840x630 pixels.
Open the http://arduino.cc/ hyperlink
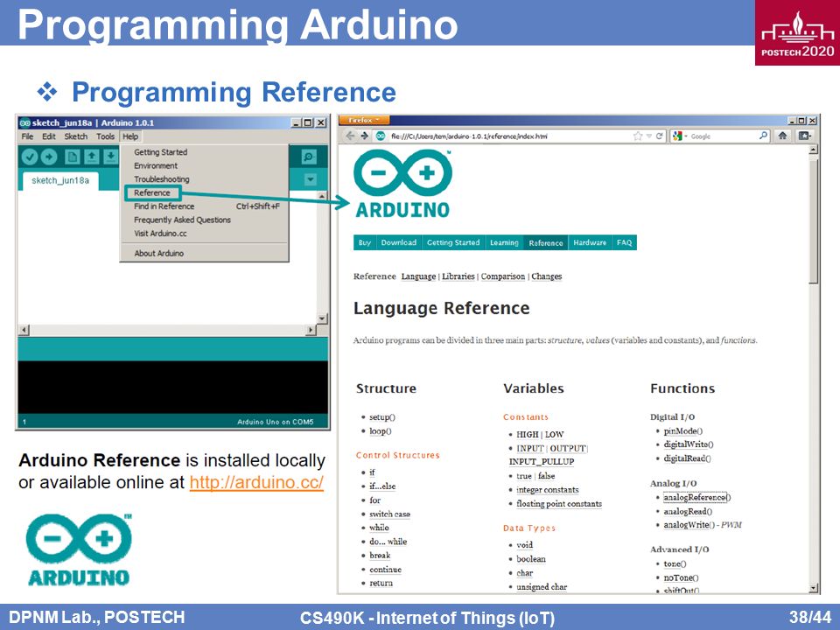(256, 482)
